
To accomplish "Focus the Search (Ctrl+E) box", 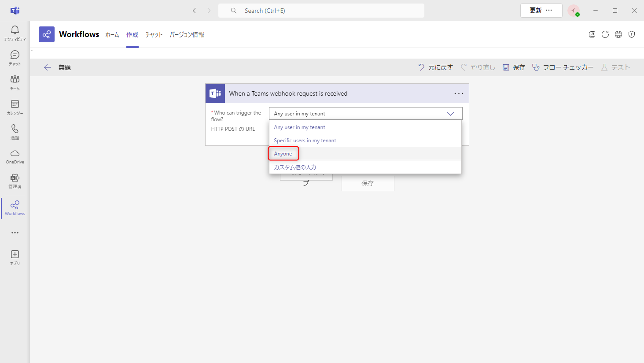I will pos(321,11).
